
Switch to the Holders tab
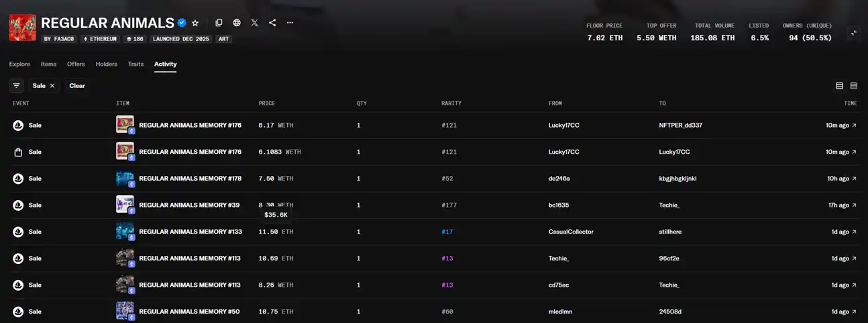[106, 64]
